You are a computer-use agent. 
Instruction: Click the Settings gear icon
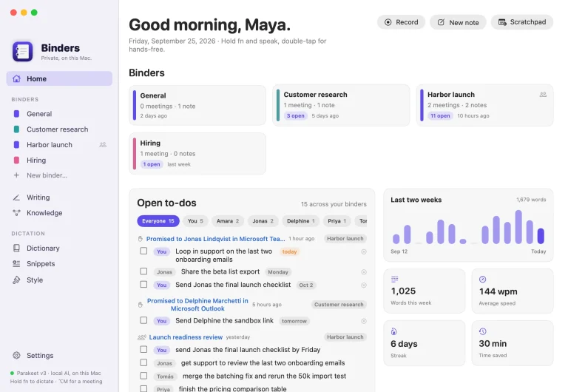pos(16,356)
